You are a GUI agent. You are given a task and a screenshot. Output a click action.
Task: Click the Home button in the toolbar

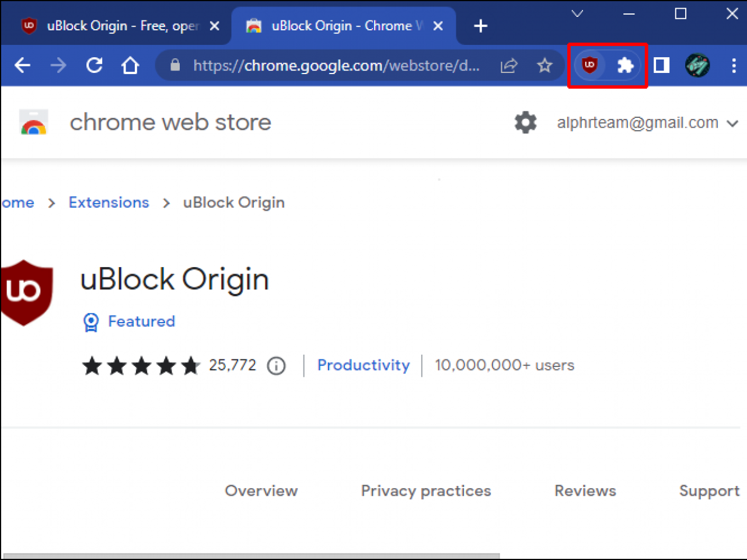pos(130,65)
